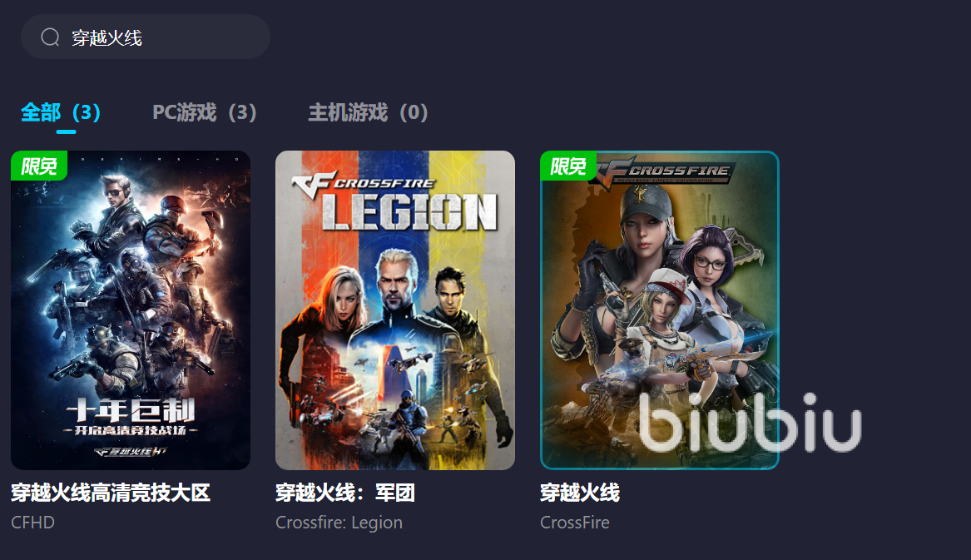971x560 pixels.
Task: Click the Crossfire: Legion subtitle text
Action: pos(339,523)
